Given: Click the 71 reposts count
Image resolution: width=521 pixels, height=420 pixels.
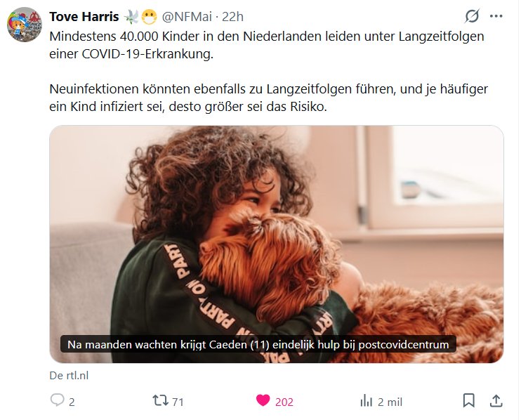Looking at the screenshot, I should click(x=178, y=402).
